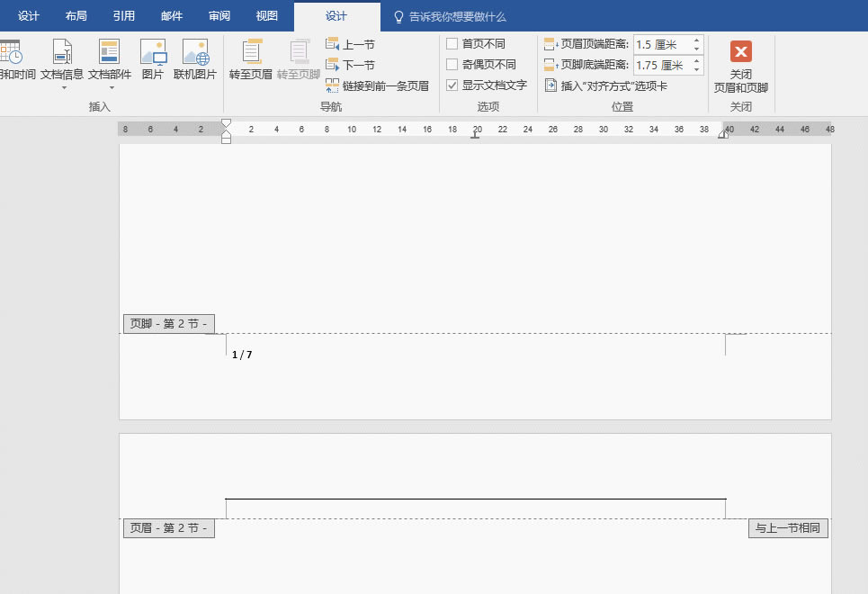Click 关闭页眉和页脚 close button
Viewport: 868px width, 594px height.
click(x=740, y=67)
